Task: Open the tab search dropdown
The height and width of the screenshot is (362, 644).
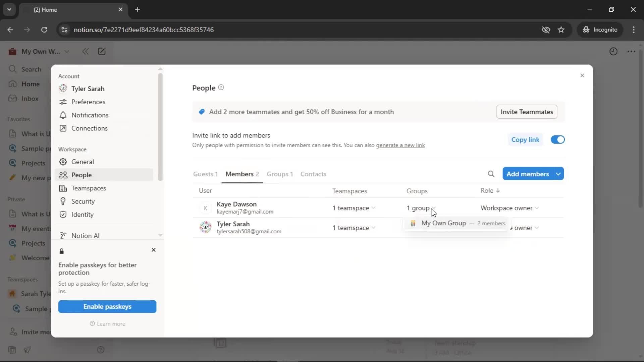Action: 9,9
